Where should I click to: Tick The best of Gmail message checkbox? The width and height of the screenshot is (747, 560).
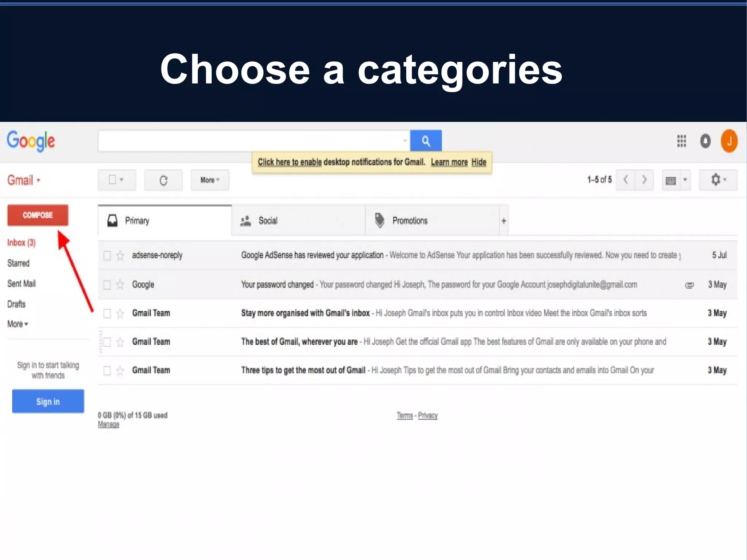(107, 342)
